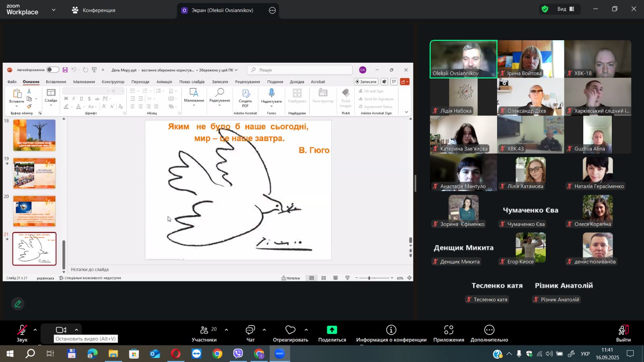
Task: Open Zoom meeting information
Action: [391, 333]
